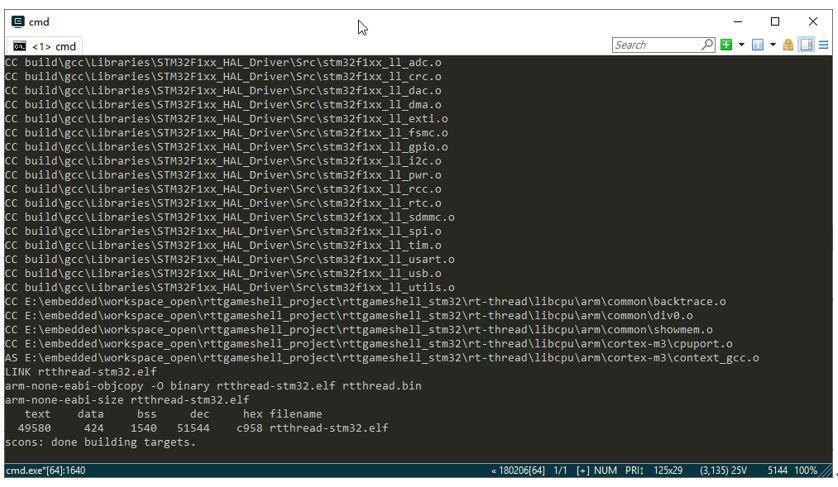Viewport: 838px width, 487px height.
Task: Click the line ending in backtrace.o
Action: (366, 302)
